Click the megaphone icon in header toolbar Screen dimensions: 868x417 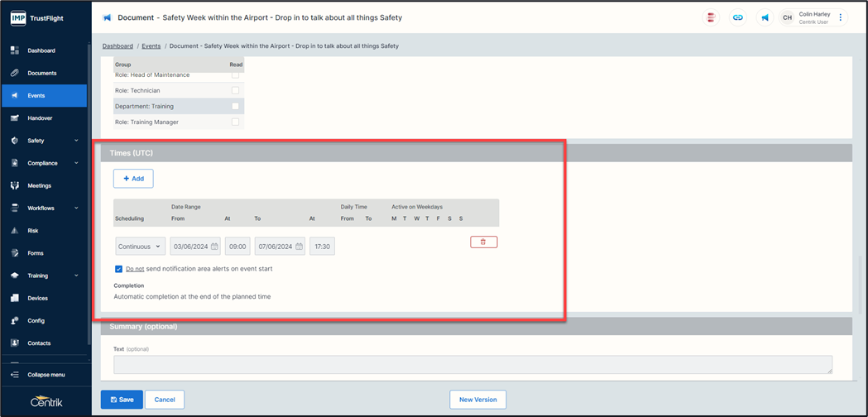[x=765, y=17]
